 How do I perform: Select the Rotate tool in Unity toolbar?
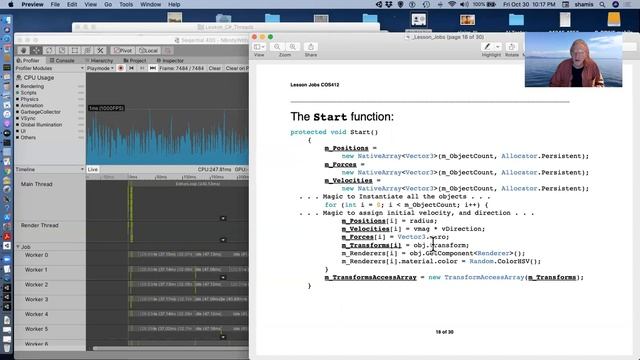pos(49,50)
